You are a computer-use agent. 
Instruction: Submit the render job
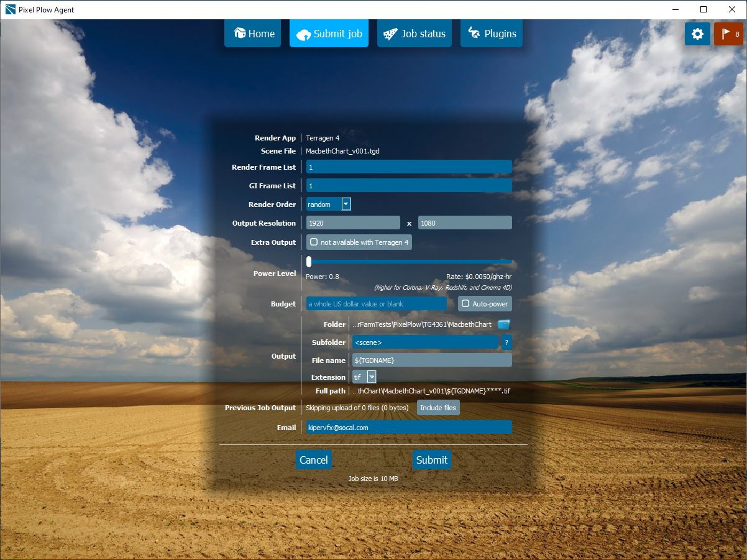pyautogui.click(x=432, y=460)
